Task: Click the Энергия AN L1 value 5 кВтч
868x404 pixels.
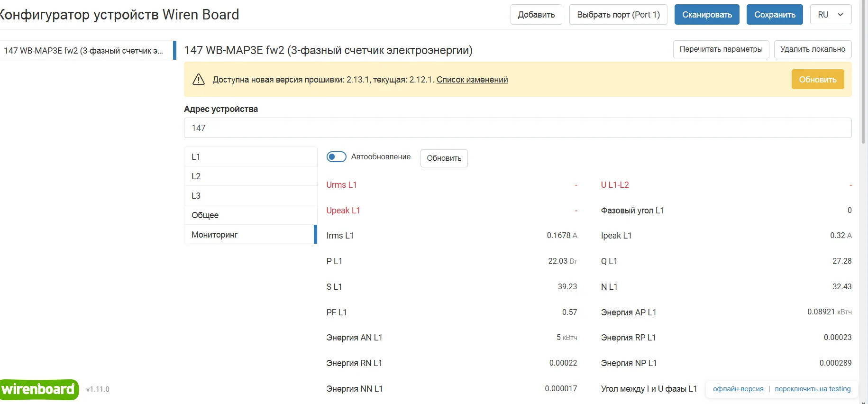Action: coord(566,338)
